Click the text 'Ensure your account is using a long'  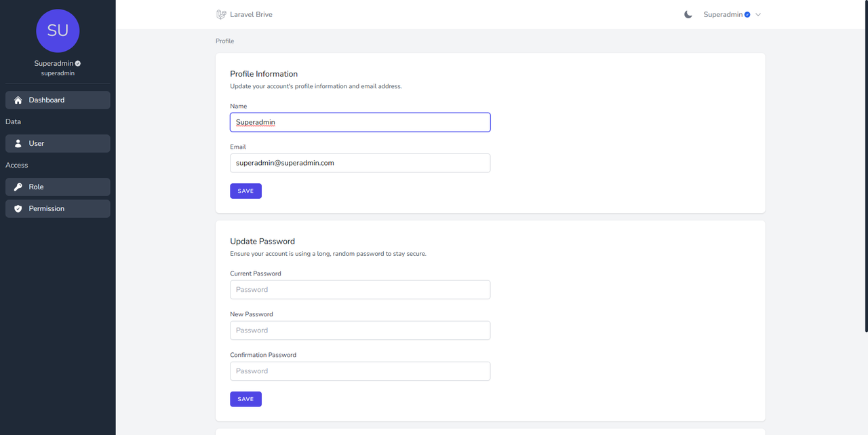point(279,254)
